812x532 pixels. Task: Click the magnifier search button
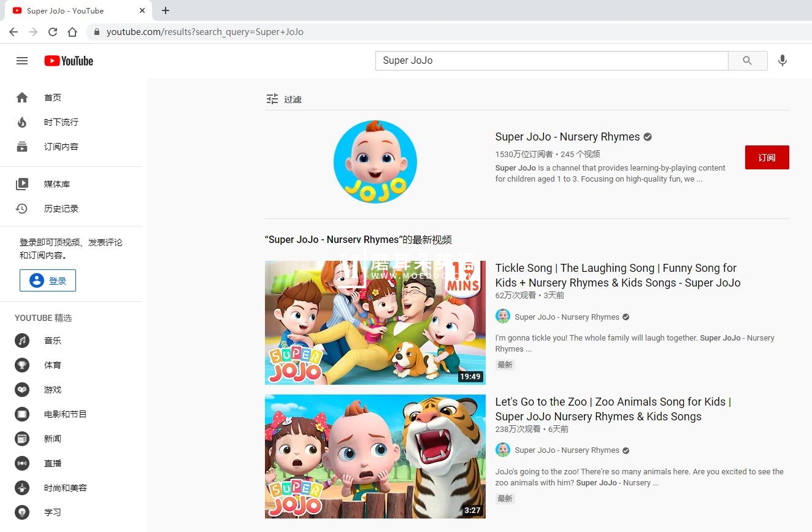pos(747,61)
